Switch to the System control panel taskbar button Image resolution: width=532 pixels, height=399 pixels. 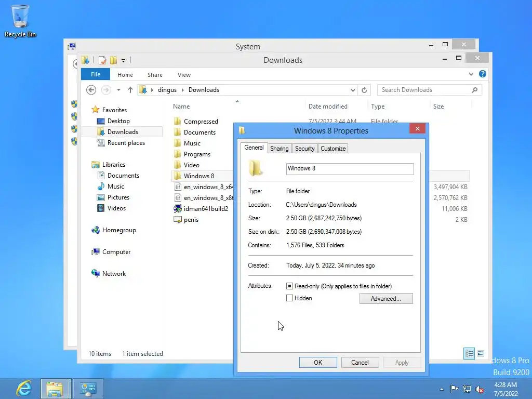88,389
